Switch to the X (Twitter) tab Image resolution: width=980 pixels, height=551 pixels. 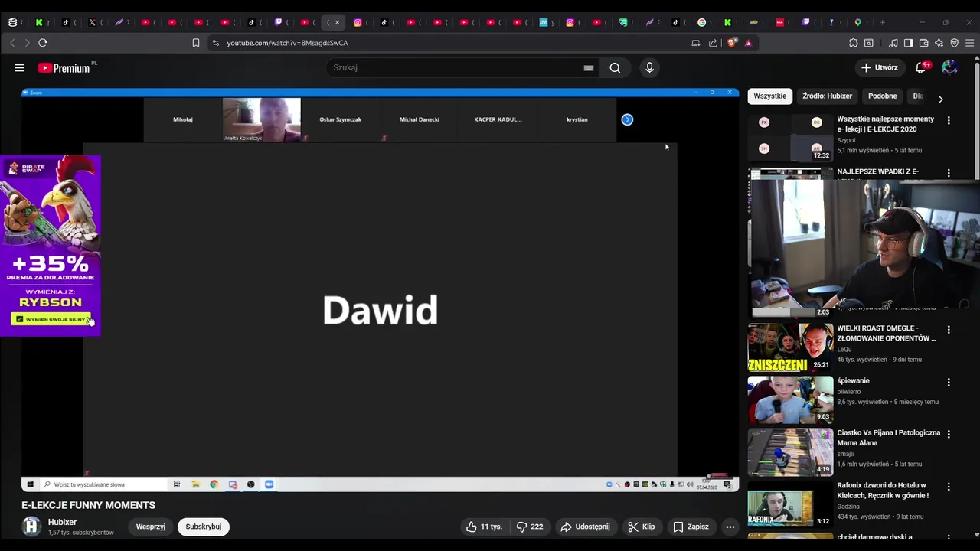pos(92,22)
